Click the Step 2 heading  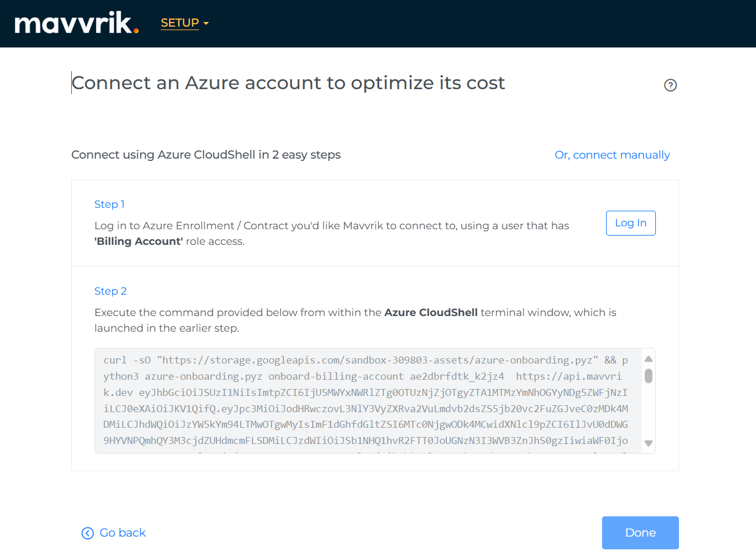[x=111, y=291]
